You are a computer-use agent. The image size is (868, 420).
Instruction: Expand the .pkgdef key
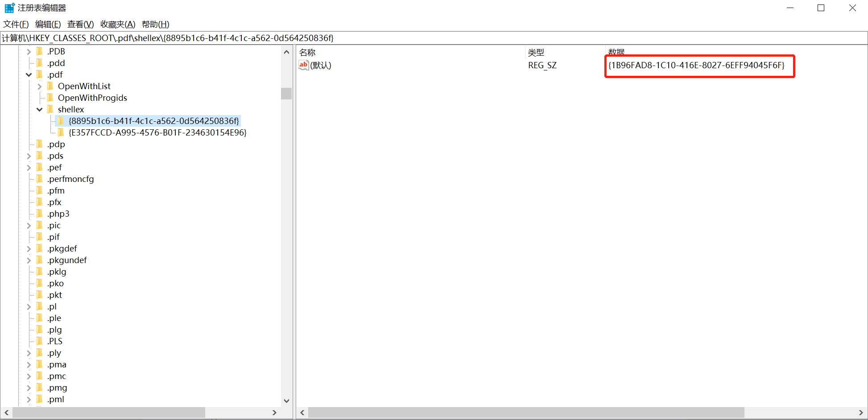click(29, 248)
